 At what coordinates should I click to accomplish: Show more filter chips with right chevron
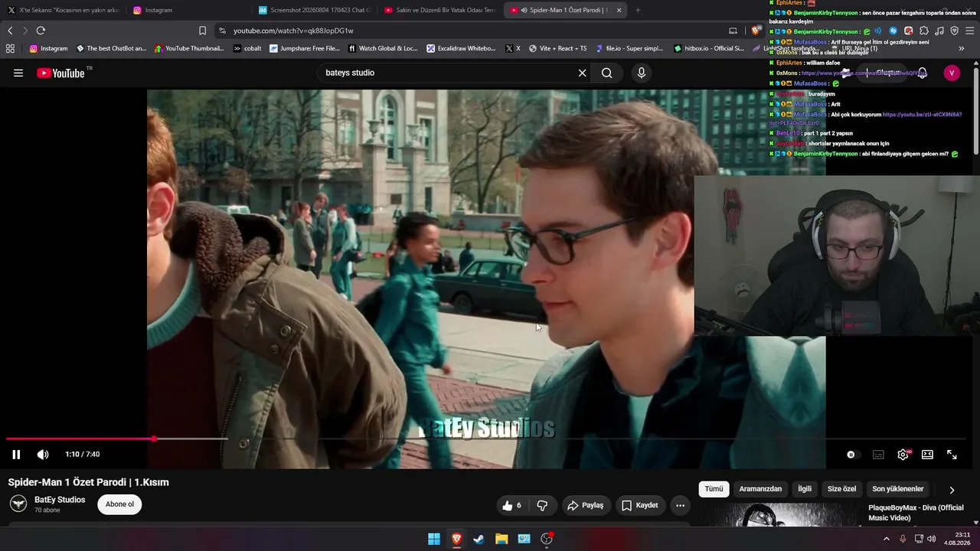[x=952, y=490]
